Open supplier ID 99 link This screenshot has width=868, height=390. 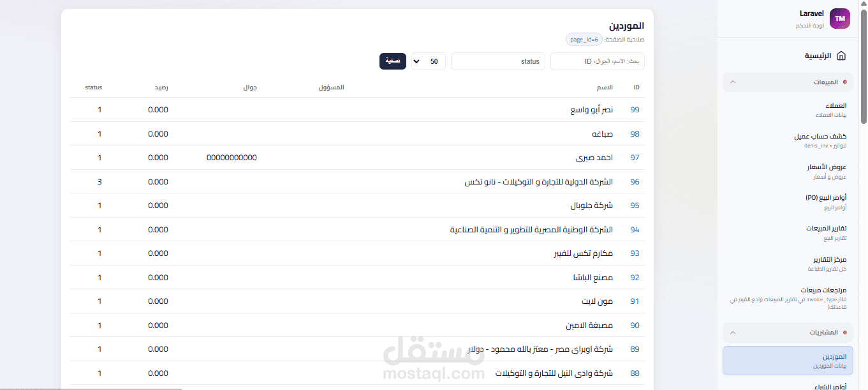click(x=635, y=110)
